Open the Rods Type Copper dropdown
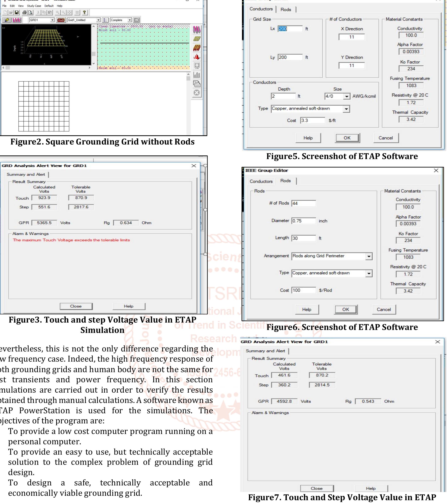 pos(369,273)
